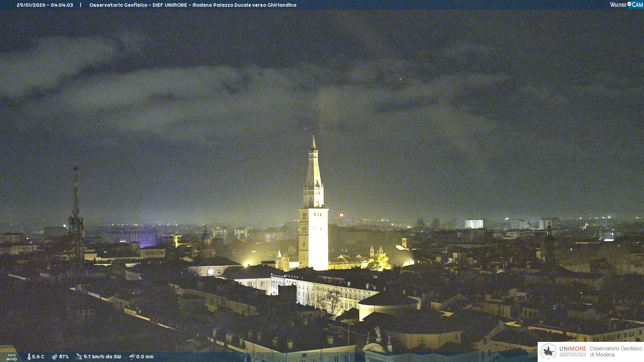
Task: Click the 9.7 km/h da SW reading
Action: (102, 357)
